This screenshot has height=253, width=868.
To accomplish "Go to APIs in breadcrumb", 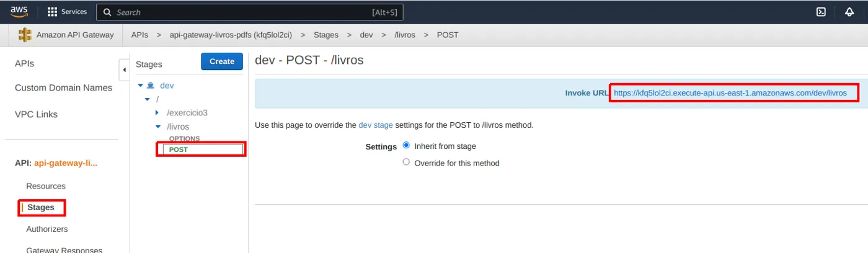I will pos(139,35).
